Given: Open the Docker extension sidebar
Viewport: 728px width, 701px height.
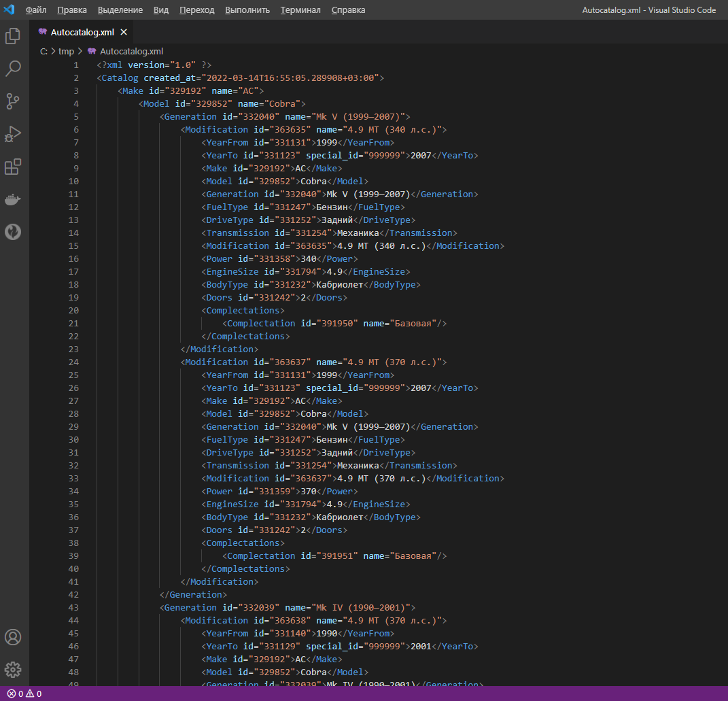Looking at the screenshot, I should click(12, 199).
